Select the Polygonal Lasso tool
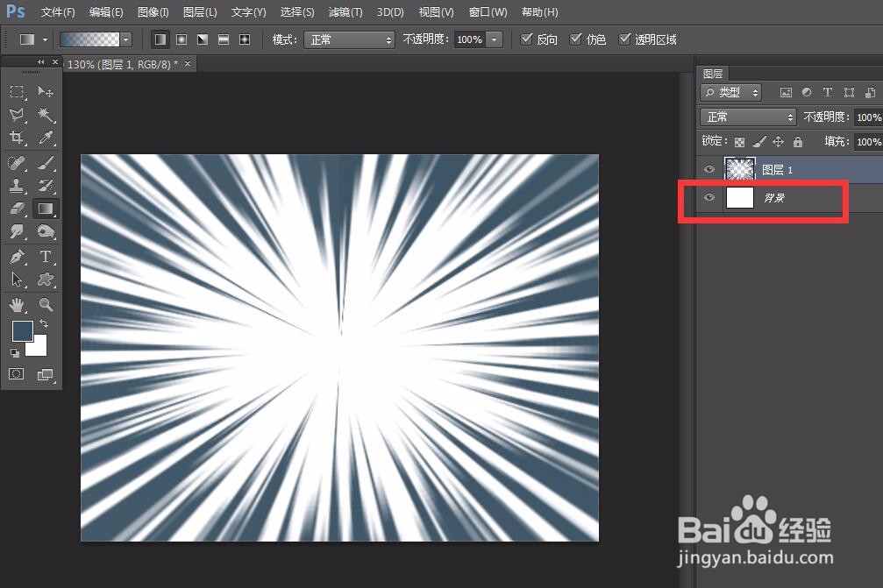 17,116
